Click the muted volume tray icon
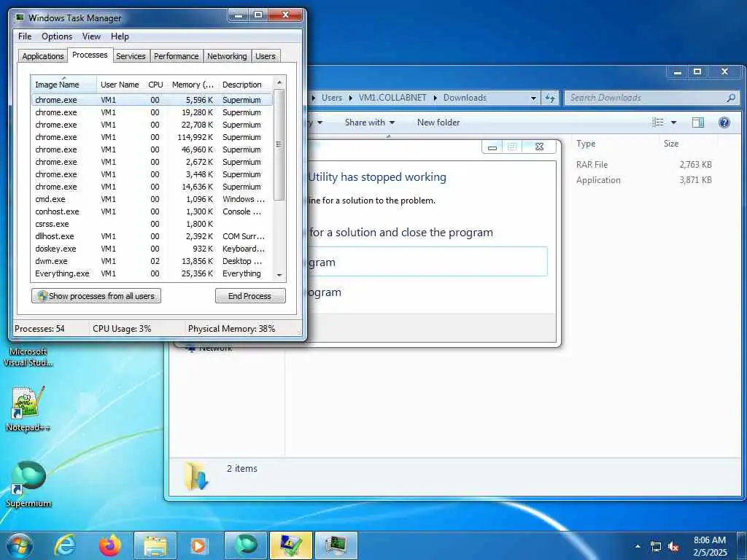 673,547
